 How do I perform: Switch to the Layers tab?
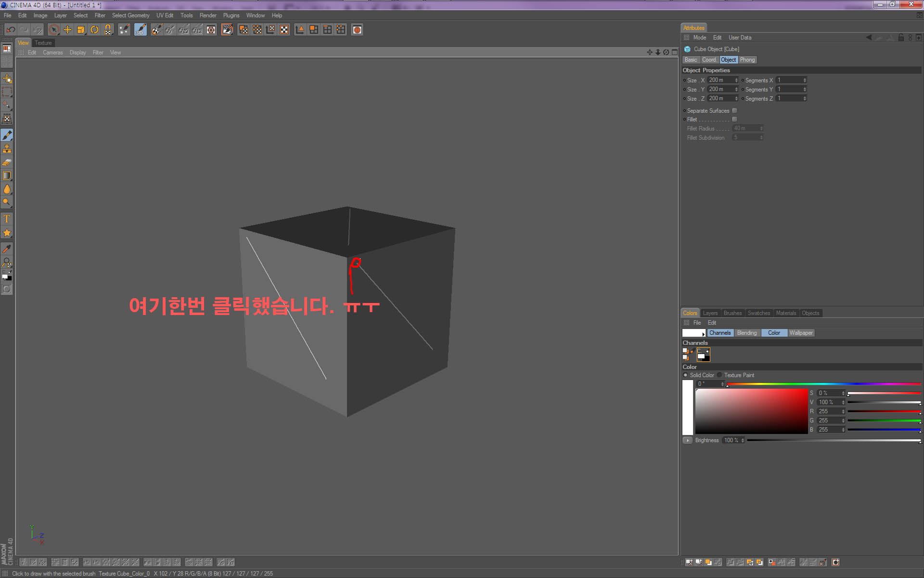pyautogui.click(x=710, y=313)
